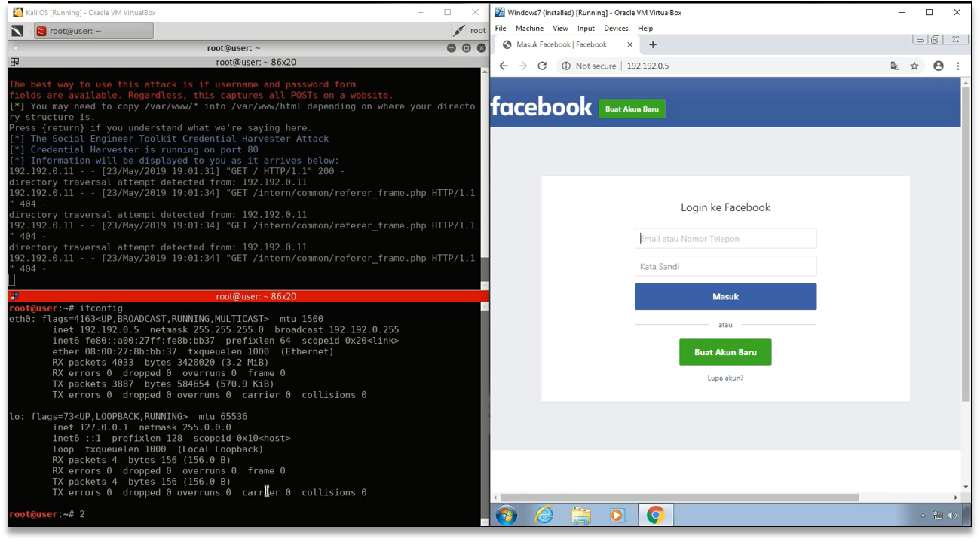The width and height of the screenshot is (980, 542).
Task: Reload the page in Chrome
Action: [541, 66]
